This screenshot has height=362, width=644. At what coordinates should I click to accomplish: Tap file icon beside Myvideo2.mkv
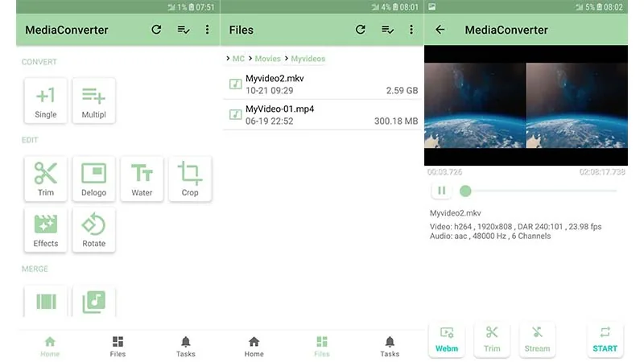click(235, 84)
